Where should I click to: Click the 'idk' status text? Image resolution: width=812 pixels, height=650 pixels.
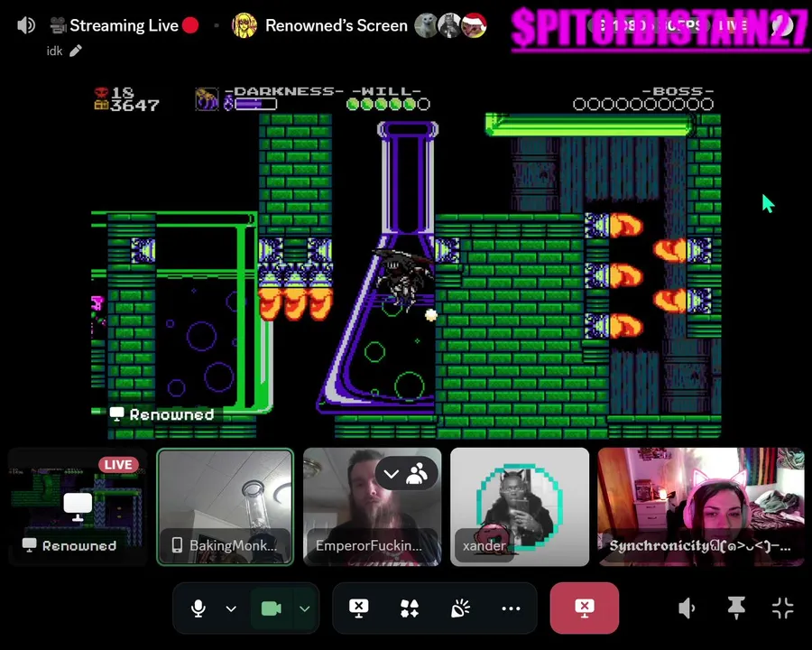pyautogui.click(x=54, y=51)
